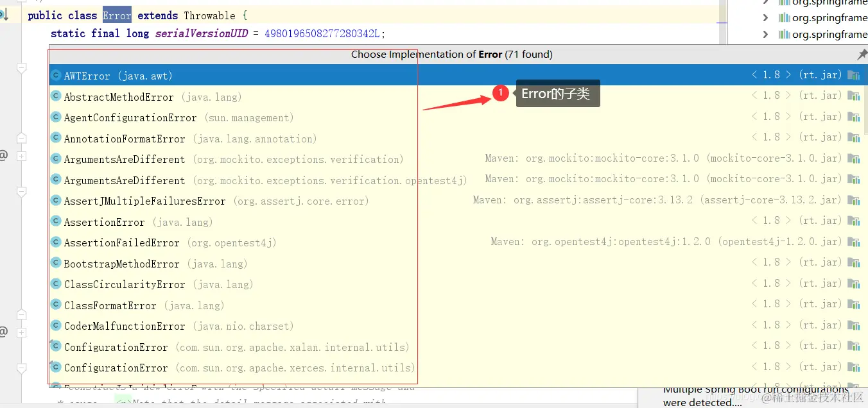Click the class icon beside AbstractMethodError
This screenshot has height=408, width=868.
click(x=56, y=97)
